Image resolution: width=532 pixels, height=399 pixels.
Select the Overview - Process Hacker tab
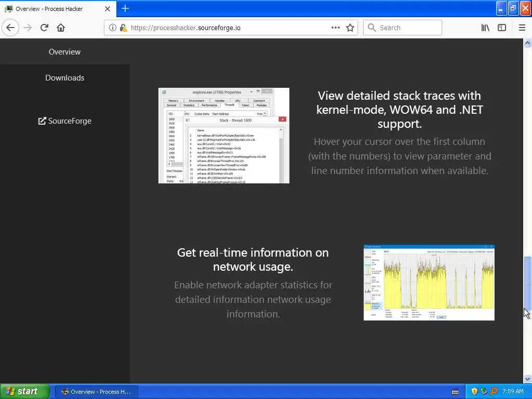58,9
